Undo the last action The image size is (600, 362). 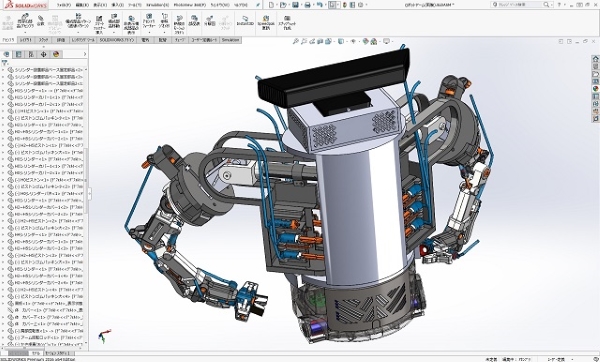(x=320, y=5)
